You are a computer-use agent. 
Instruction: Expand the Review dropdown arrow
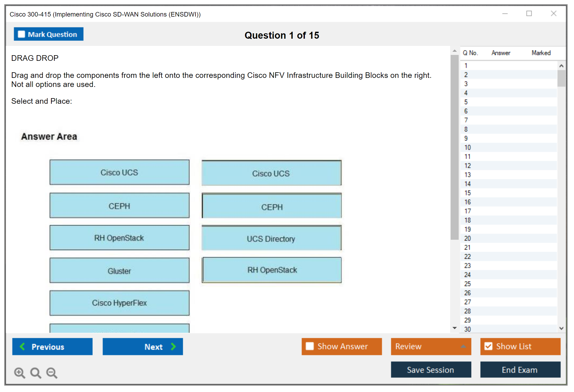463,346
